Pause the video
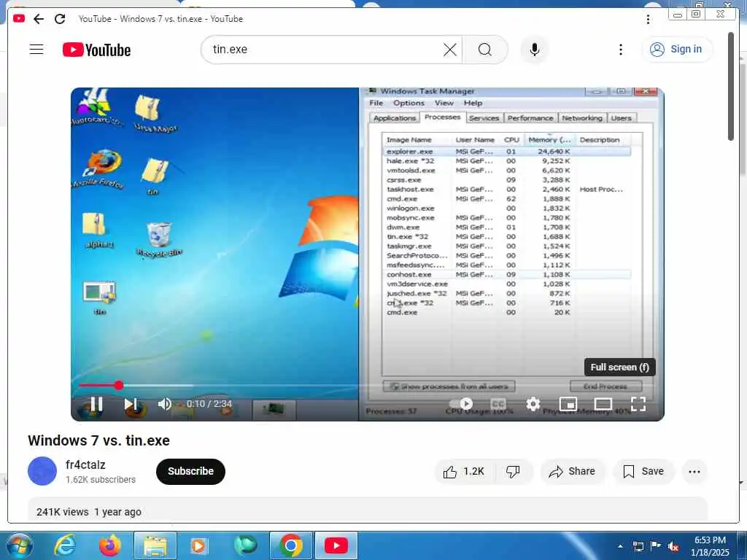Viewport: 747px width, 560px height. pyautogui.click(x=97, y=404)
